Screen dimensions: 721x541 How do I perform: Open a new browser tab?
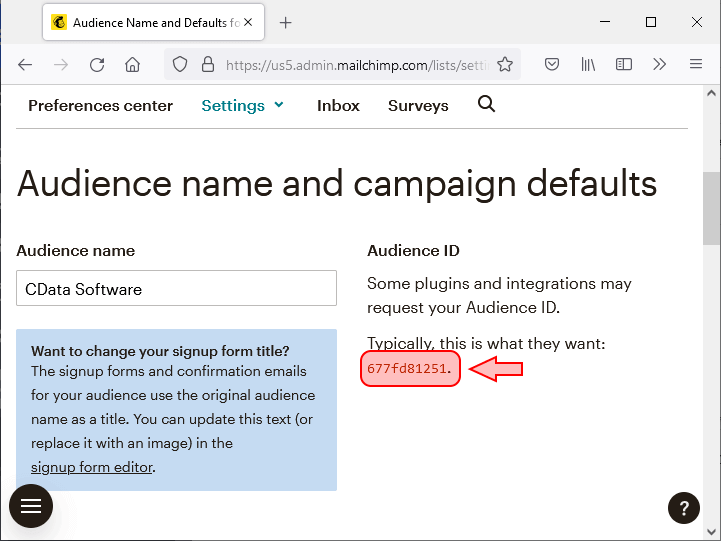pos(286,22)
